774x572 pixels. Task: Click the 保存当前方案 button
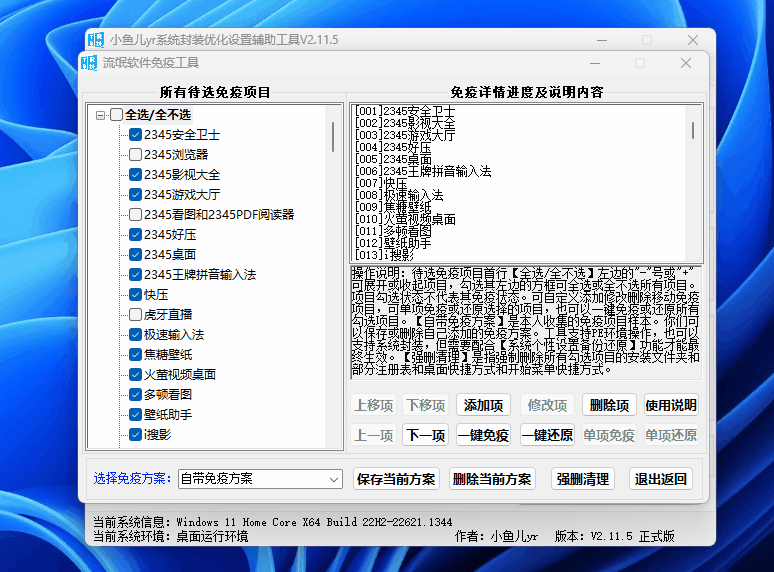coord(396,479)
